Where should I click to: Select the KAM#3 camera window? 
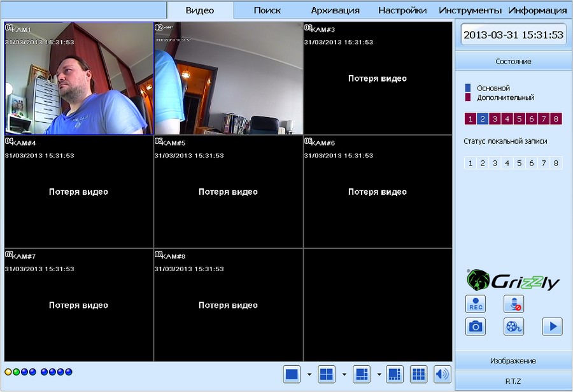click(x=378, y=78)
